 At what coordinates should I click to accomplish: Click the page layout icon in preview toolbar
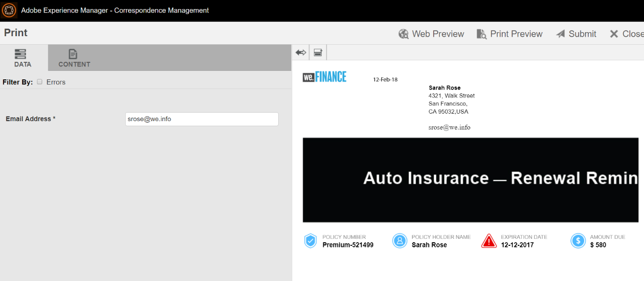[x=318, y=52]
